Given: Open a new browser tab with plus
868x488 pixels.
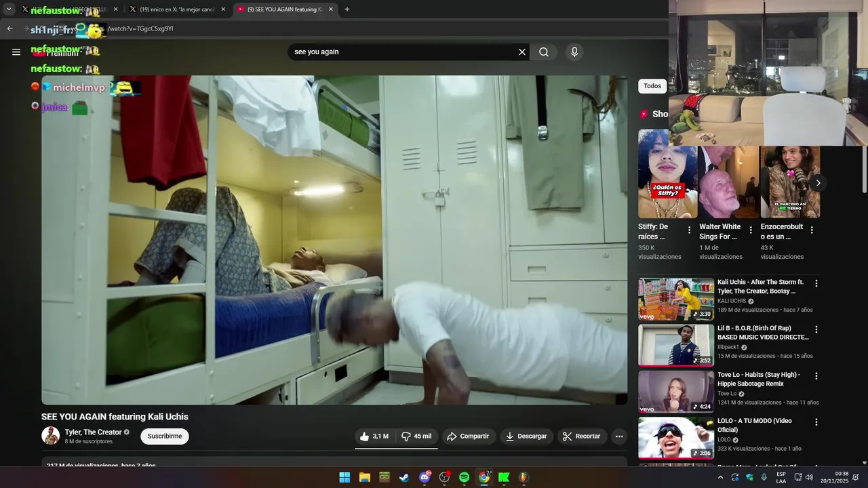Looking at the screenshot, I should (347, 9).
